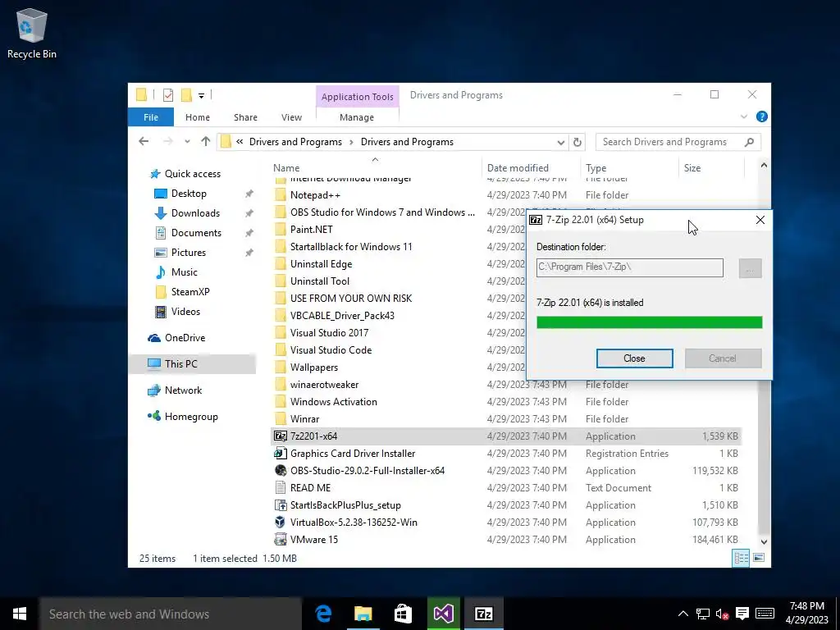Screen dimensions: 840x630
Task: Open the Manage ribbon tab
Action: tap(357, 117)
